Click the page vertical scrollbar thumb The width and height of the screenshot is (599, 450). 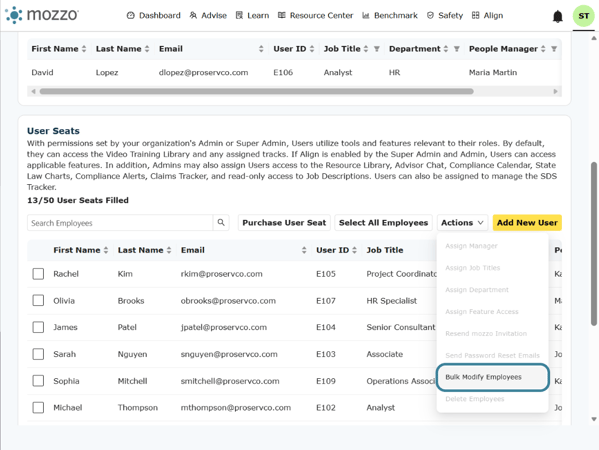click(594, 244)
